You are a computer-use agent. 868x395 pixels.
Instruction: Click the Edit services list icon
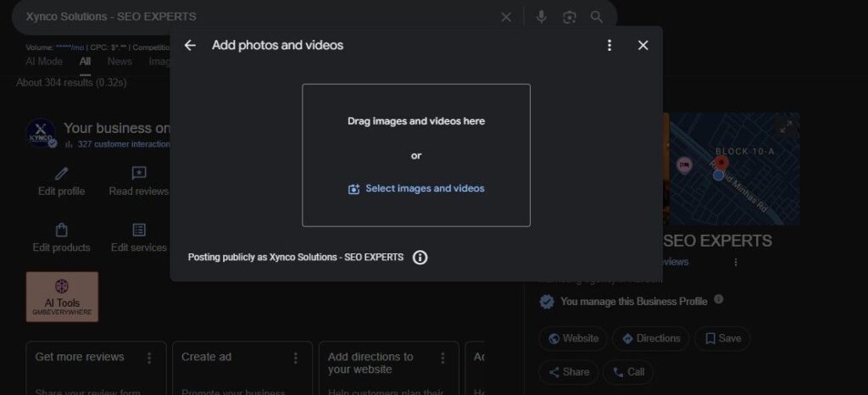point(139,230)
